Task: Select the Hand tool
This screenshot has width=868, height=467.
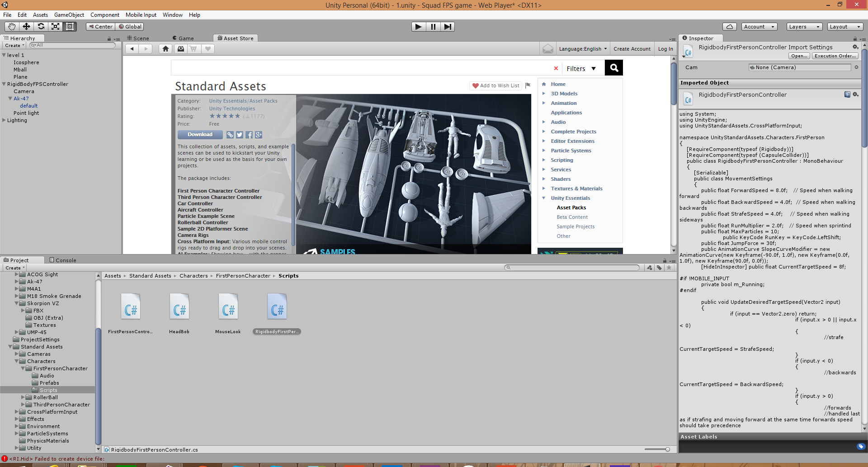Action: click(x=12, y=27)
